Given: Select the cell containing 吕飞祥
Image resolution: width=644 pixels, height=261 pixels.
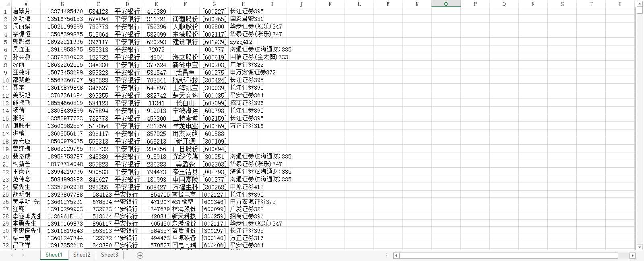Looking at the screenshot, I should coord(26,245).
